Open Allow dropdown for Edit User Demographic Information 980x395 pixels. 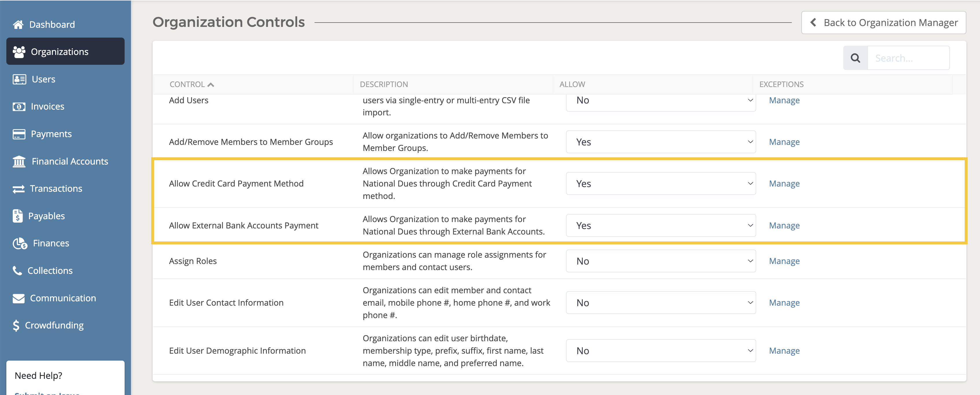661,350
